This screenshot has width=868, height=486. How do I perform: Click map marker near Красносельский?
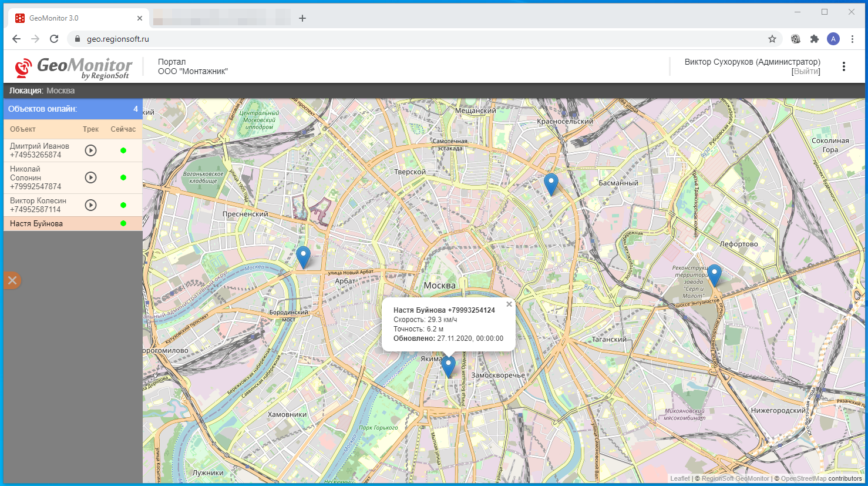tap(550, 183)
